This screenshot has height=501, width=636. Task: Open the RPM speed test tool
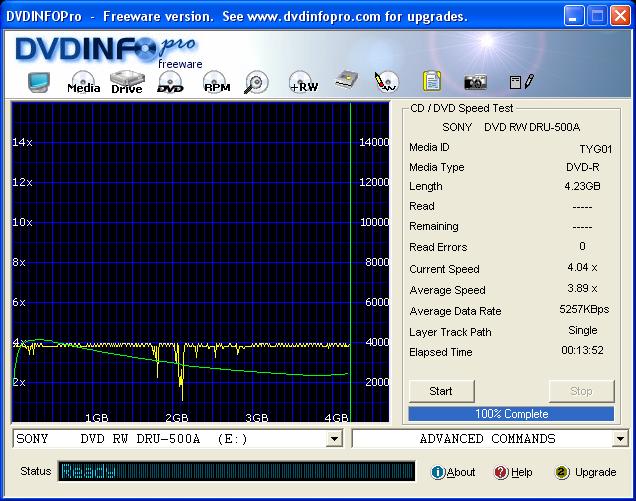[216, 82]
